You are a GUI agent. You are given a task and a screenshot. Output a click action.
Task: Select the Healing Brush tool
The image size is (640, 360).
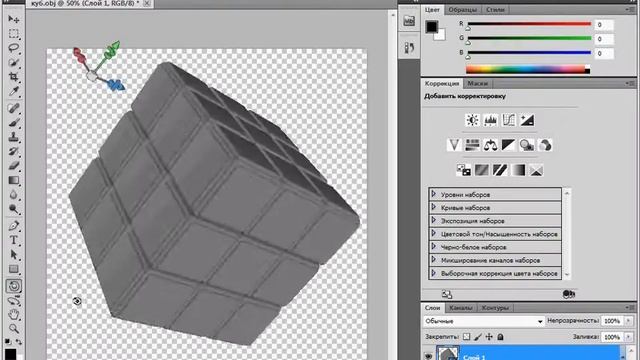coord(13,108)
